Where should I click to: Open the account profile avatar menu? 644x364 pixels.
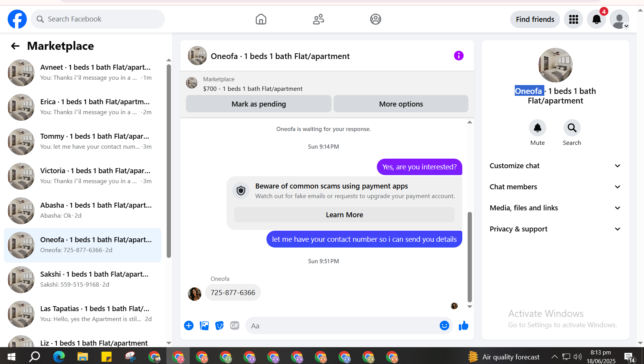click(x=619, y=19)
